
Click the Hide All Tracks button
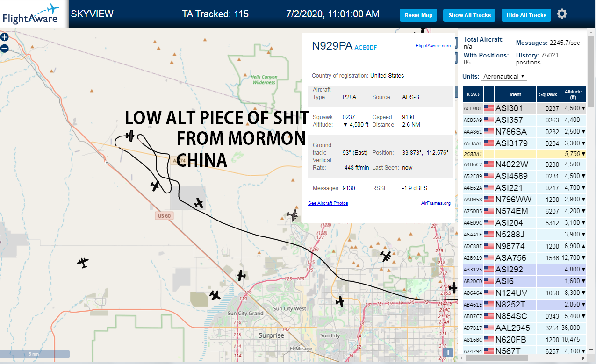tap(526, 15)
